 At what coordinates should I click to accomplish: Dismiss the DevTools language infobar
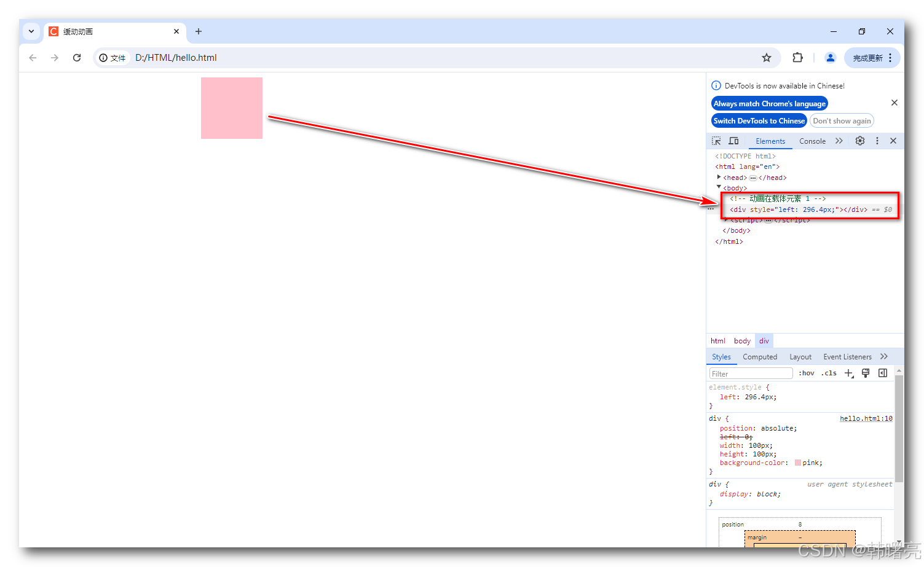click(894, 103)
